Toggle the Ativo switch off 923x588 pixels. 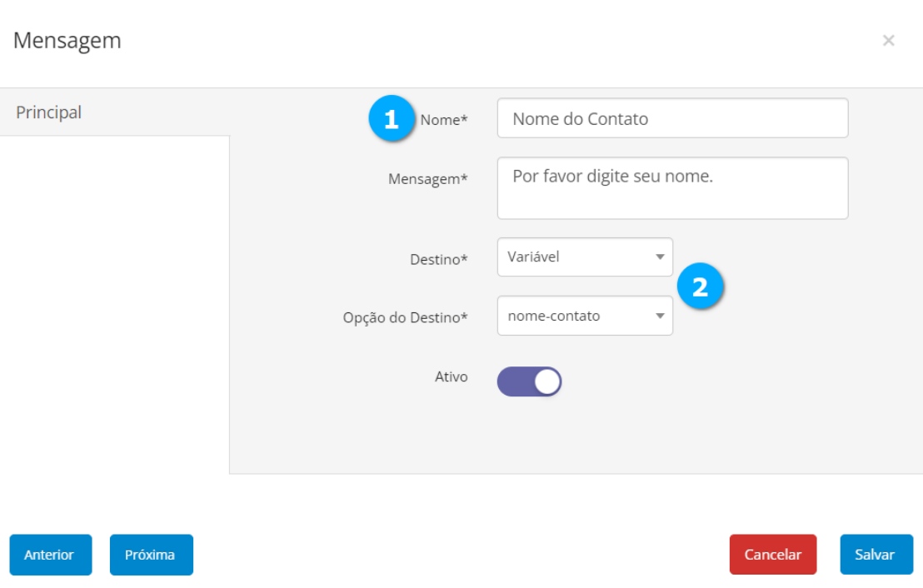click(530, 381)
